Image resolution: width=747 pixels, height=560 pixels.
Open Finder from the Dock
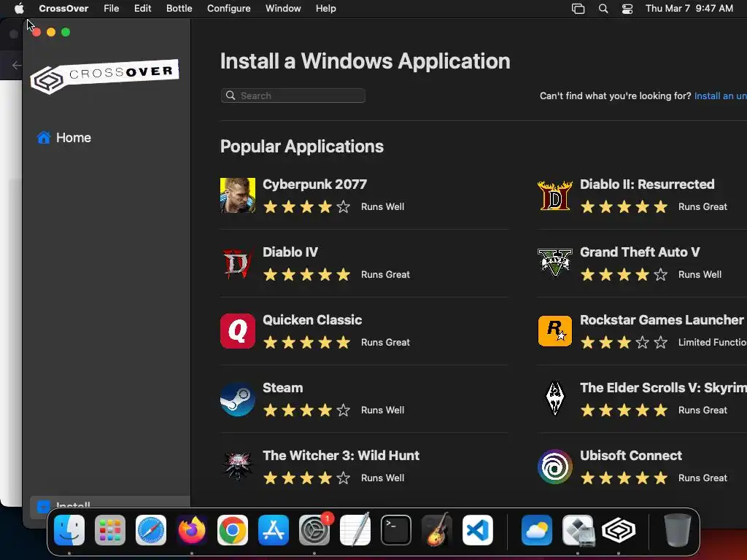pos(69,530)
